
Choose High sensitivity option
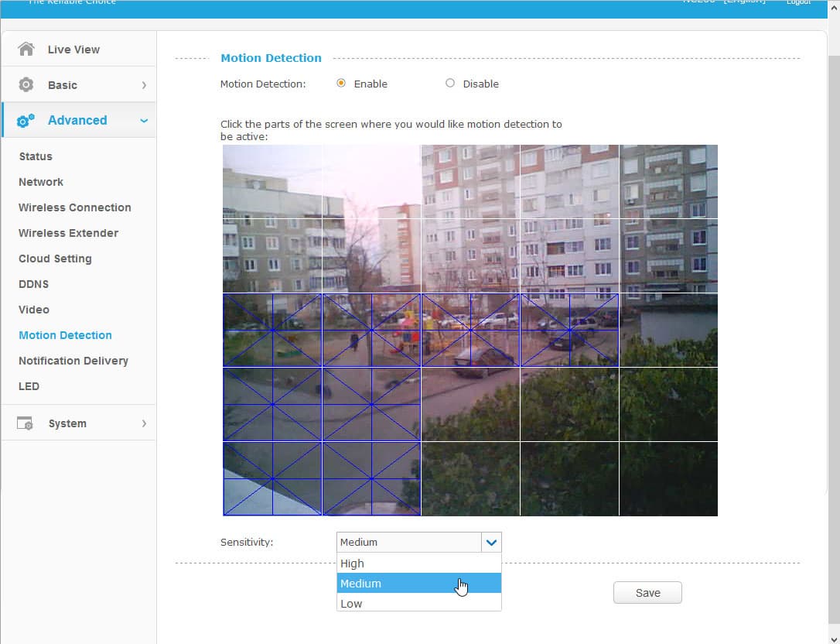(419, 563)
